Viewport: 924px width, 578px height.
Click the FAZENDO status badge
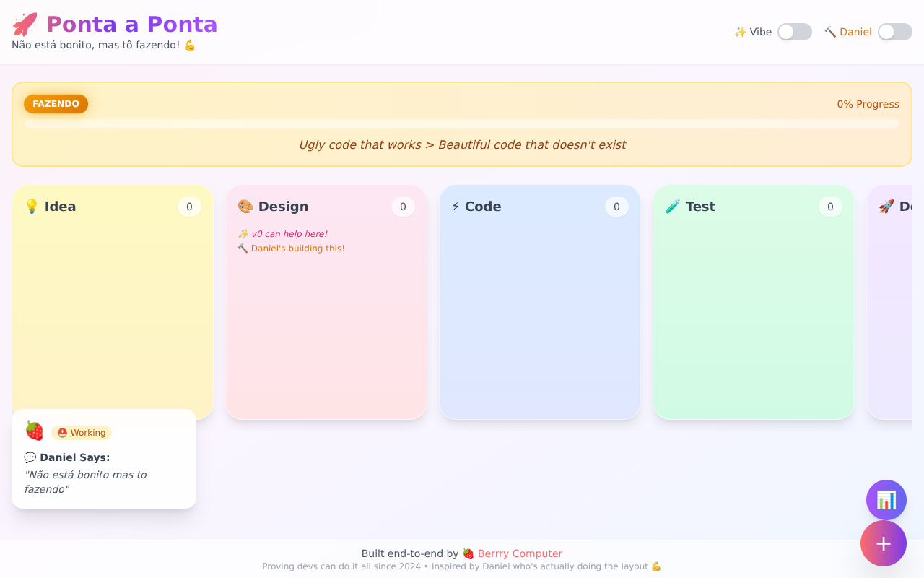pyautogui.click(x=56, y=104)
